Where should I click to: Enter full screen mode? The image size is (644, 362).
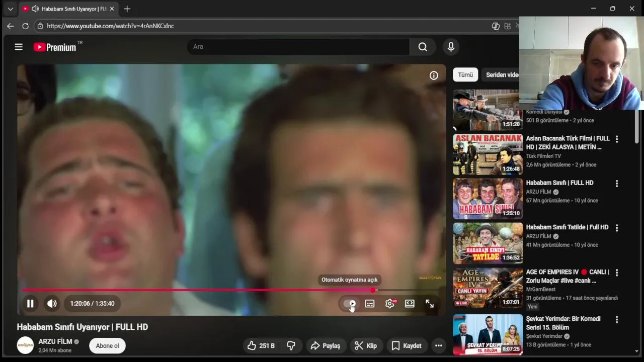point(430,304)
